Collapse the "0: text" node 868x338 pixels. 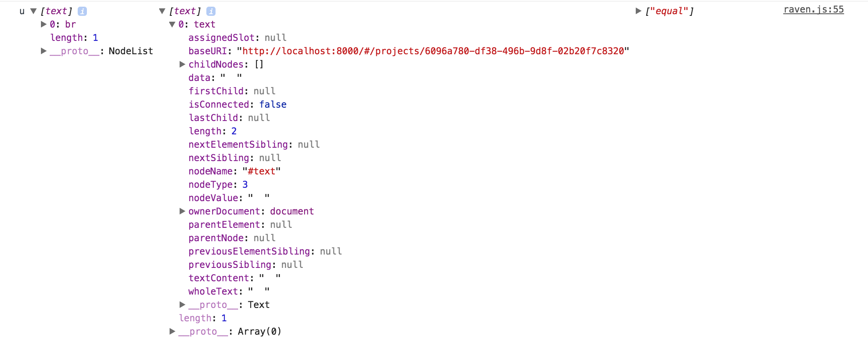(x=172, y=24)
